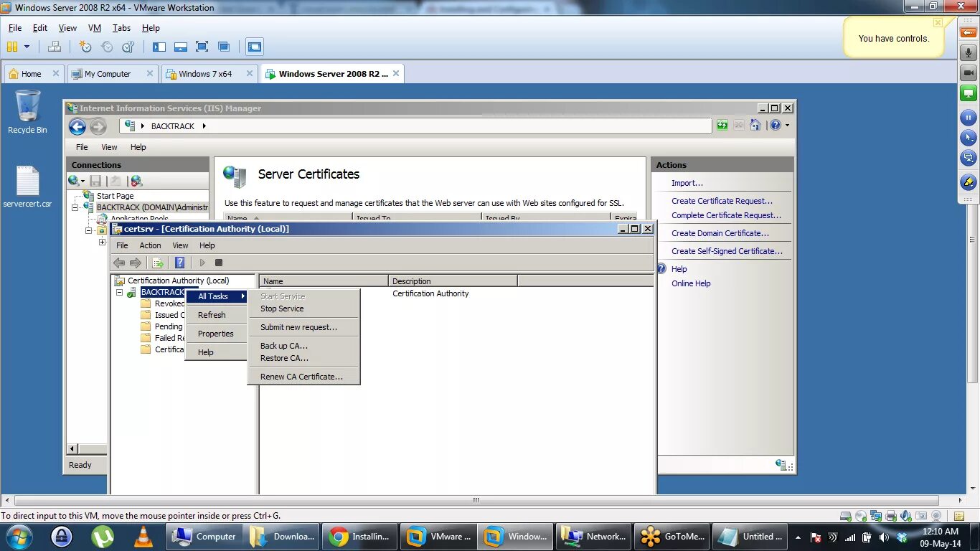Choose Properties in context menu
This screenshot has width=980, height=551.
(216, 334)
